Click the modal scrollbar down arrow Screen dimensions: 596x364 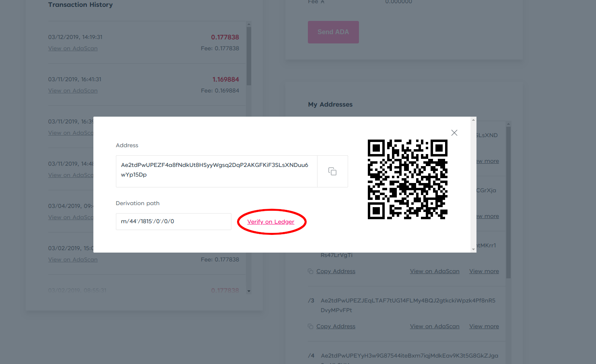click(x=473, y=249)
